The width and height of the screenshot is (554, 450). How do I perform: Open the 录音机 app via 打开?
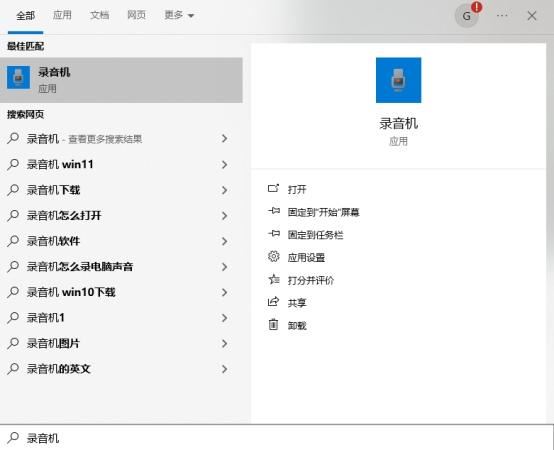[x=297, y=189]
